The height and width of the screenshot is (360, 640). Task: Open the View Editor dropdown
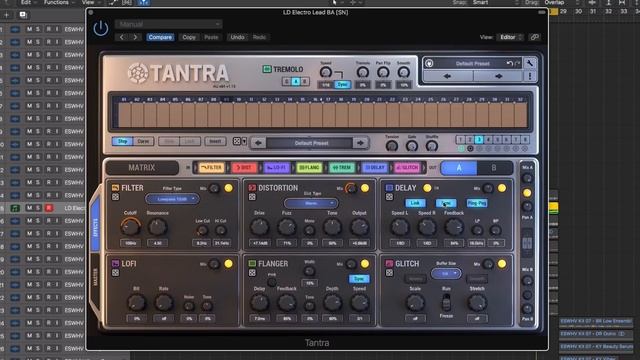pyautogui.click(x=511, y=37)
